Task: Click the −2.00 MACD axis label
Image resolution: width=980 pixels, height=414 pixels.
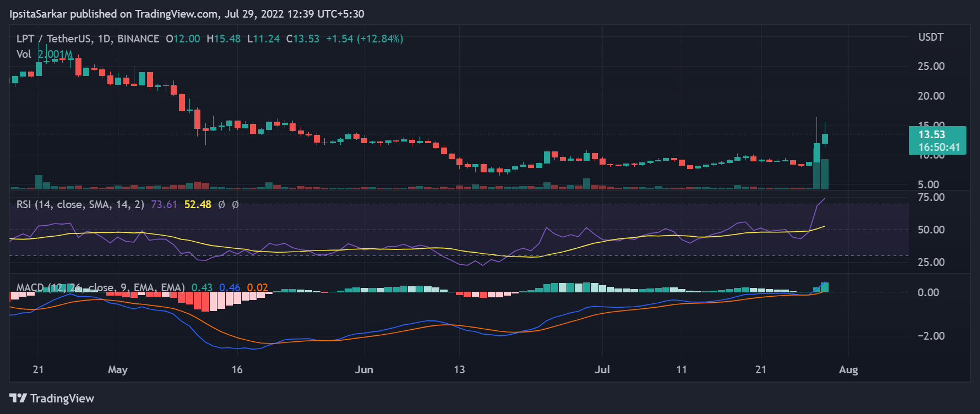Action: [x=931, y=336]
